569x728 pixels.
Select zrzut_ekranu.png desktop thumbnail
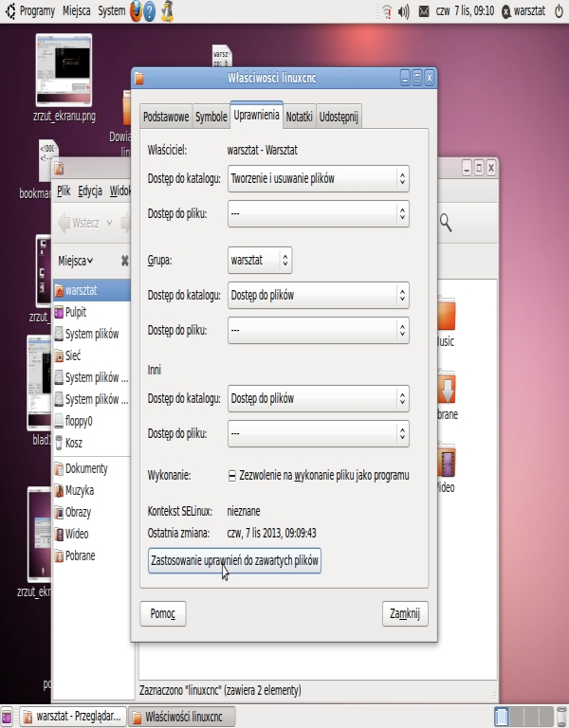pos(64,70)
